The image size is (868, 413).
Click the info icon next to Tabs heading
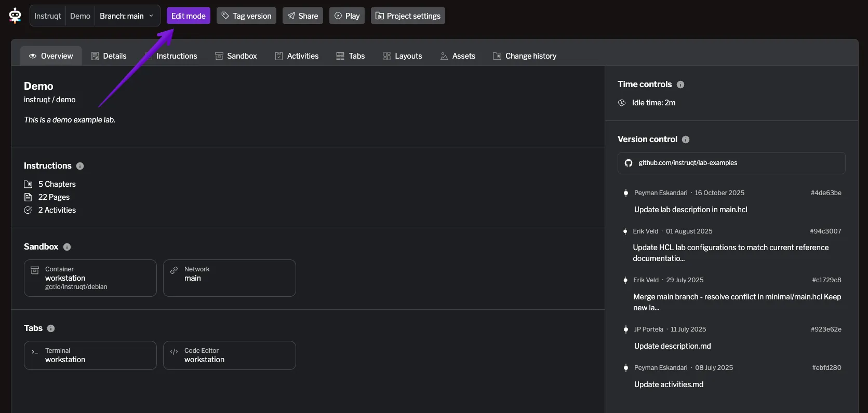(x=51, y=328)
